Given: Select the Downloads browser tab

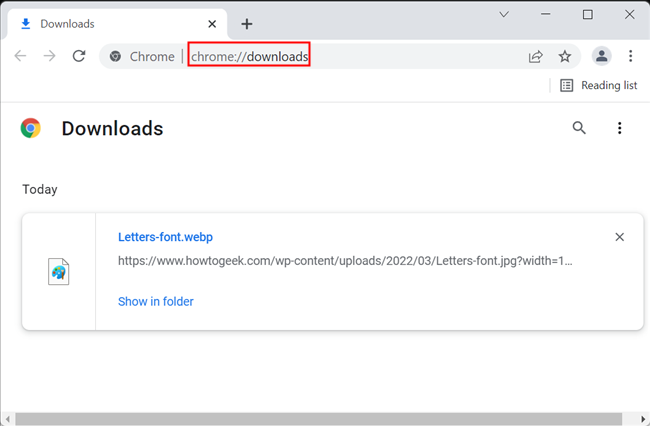Looking at the screenshot, I should [117, 24].
